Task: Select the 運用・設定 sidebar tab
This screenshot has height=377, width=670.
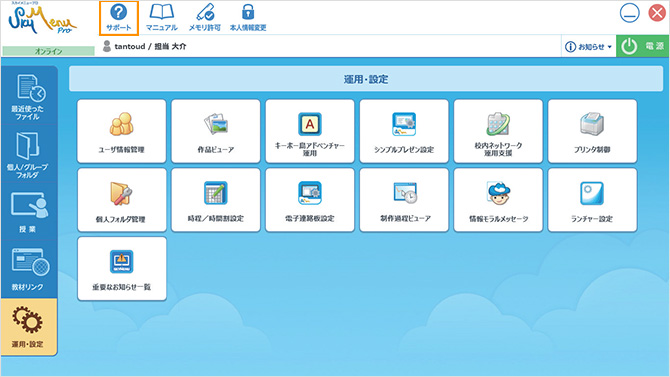Action: tap(28, 327)
